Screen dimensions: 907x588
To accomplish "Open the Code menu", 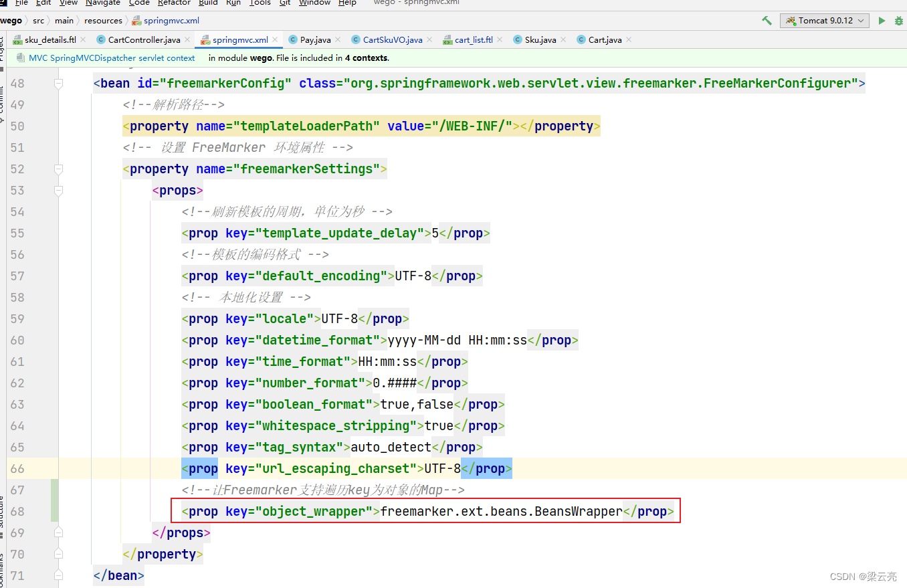I will [139, 3].
